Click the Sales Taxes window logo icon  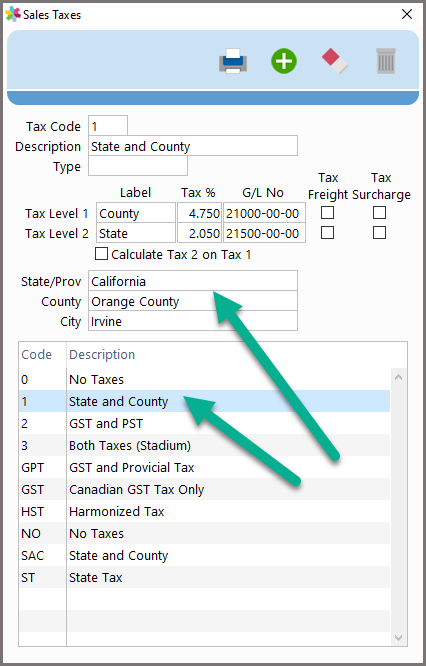(x=13, y=14)
